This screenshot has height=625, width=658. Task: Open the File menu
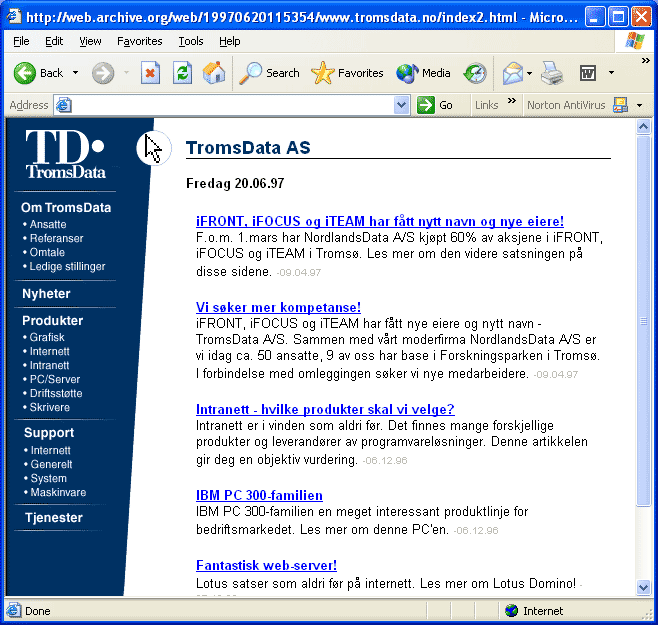click(x=21, y=41)
